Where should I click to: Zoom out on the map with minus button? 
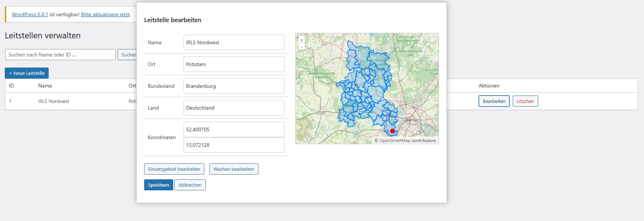pyautogui.click(x=302, y=46)
